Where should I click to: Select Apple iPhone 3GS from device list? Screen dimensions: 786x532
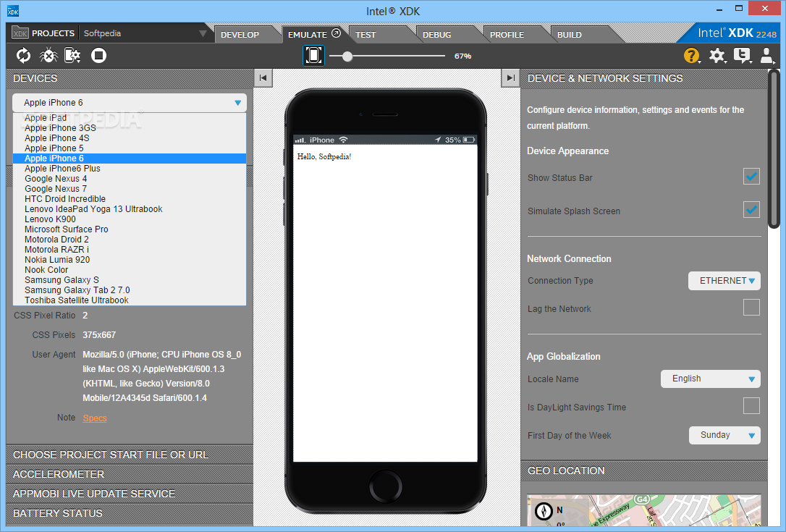[x=130, y=128]
